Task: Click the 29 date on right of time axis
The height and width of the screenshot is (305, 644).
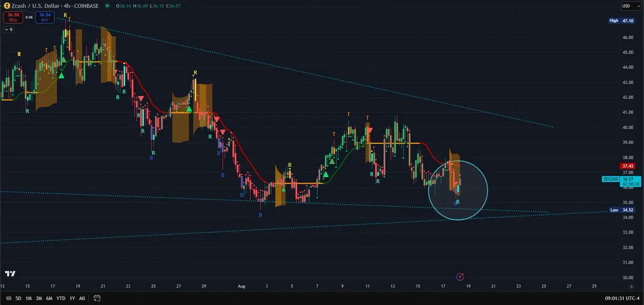Action: click(594, 287)
